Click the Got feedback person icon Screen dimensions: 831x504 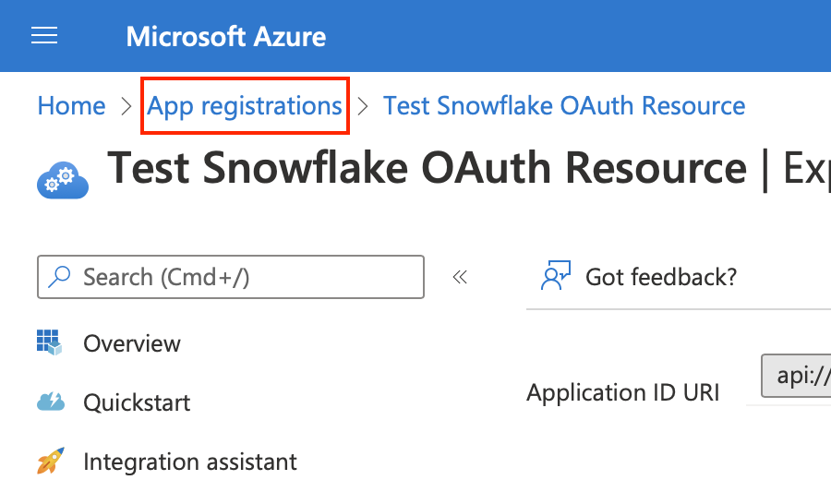[x=556, y=275]
